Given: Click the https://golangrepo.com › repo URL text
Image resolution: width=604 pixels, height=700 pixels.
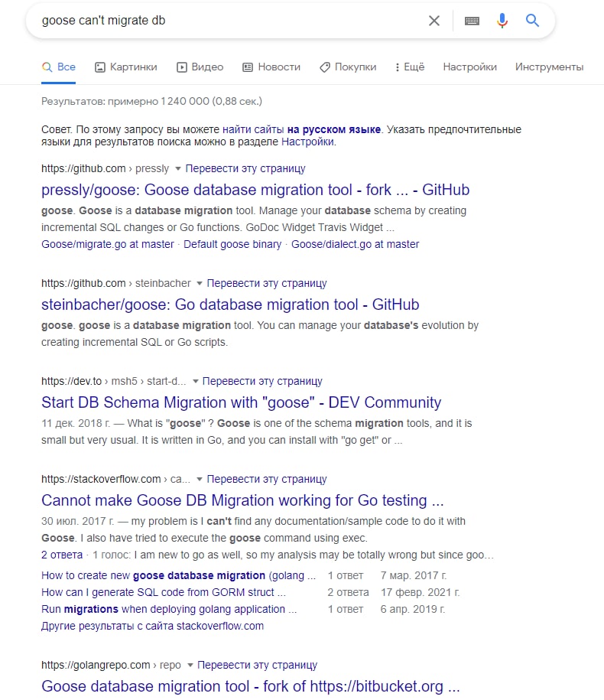Looking at the screenshot, I should click(x=111, y=665).
